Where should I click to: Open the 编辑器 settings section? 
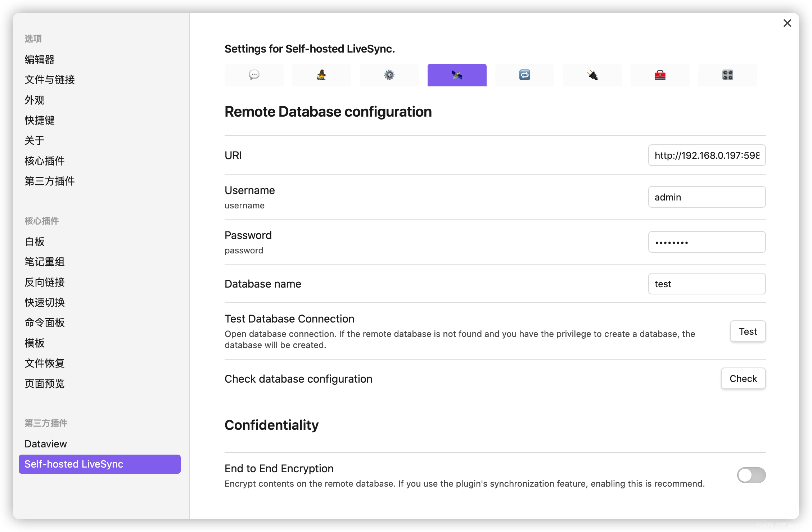pyautogui.click(x=40, y=59)
